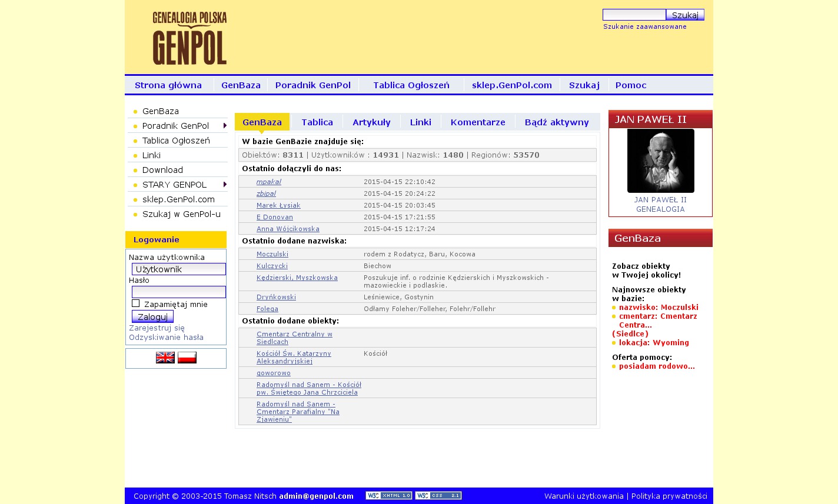Select the Polish flag language icon
Screen dimensions: 838x504
point(187,358)
